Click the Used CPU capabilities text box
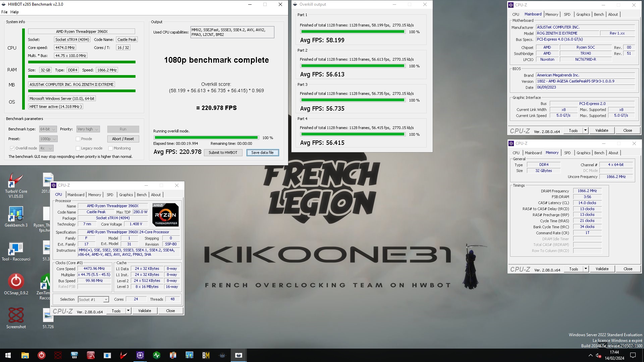Viewport: 644px width, 362px height. (x=232, y=32)
